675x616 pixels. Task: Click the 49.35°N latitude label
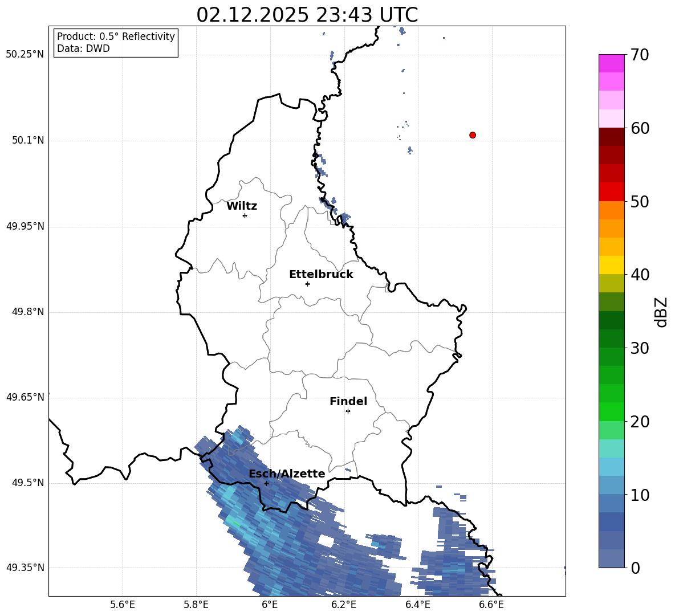(x=25, y=568)
